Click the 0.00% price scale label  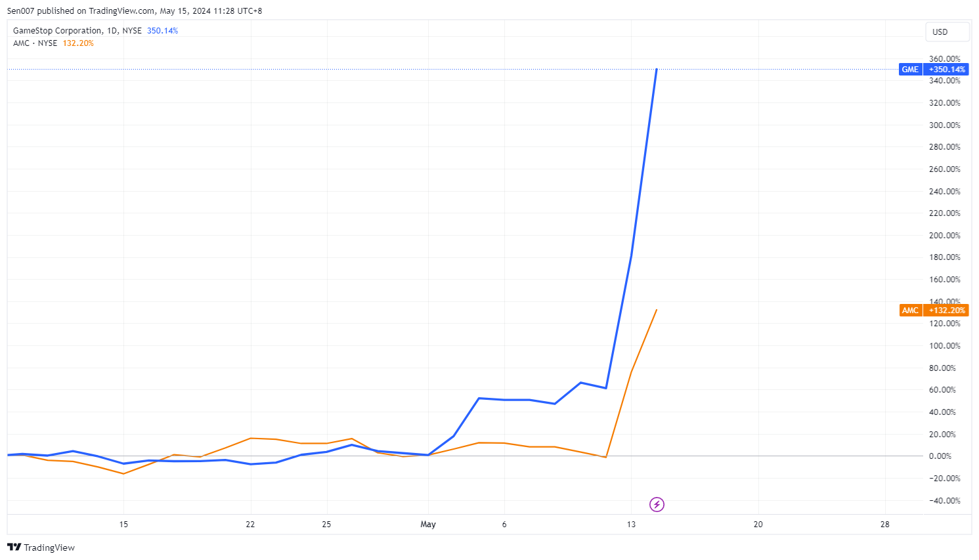coord(944,456)
